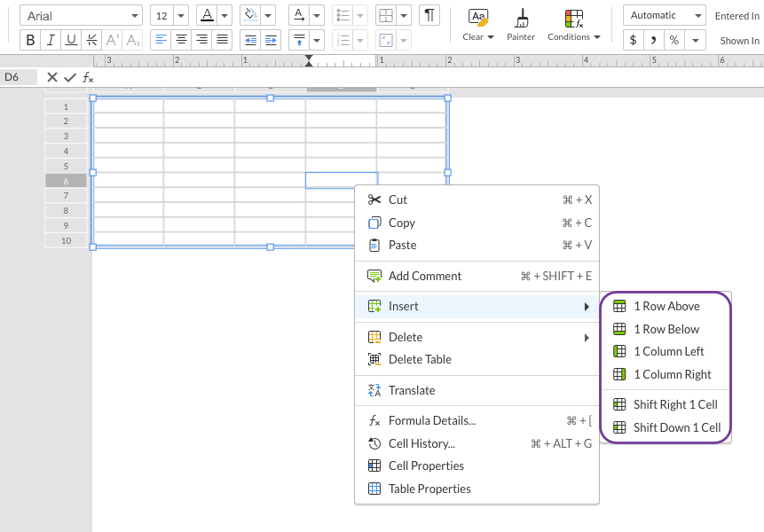764x532 pixels.
Task: Apply percent number format
Action: point(673,40)
